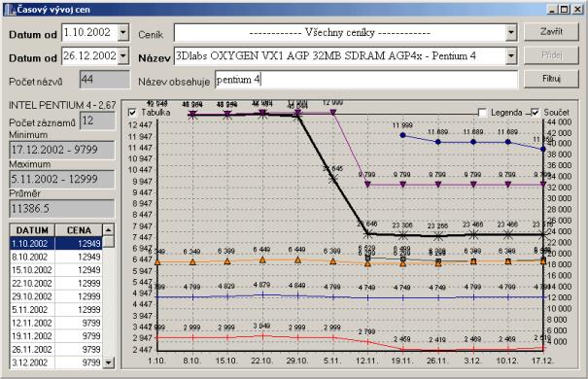This screenshot has width=588, height=379.
Task: Click the price table scrollbar thumb
Action: coord(109,241)
